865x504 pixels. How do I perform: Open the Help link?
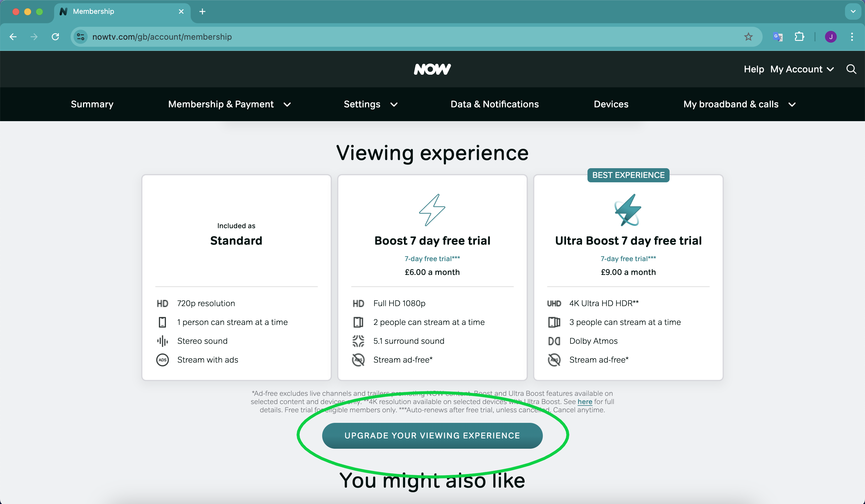754,69
